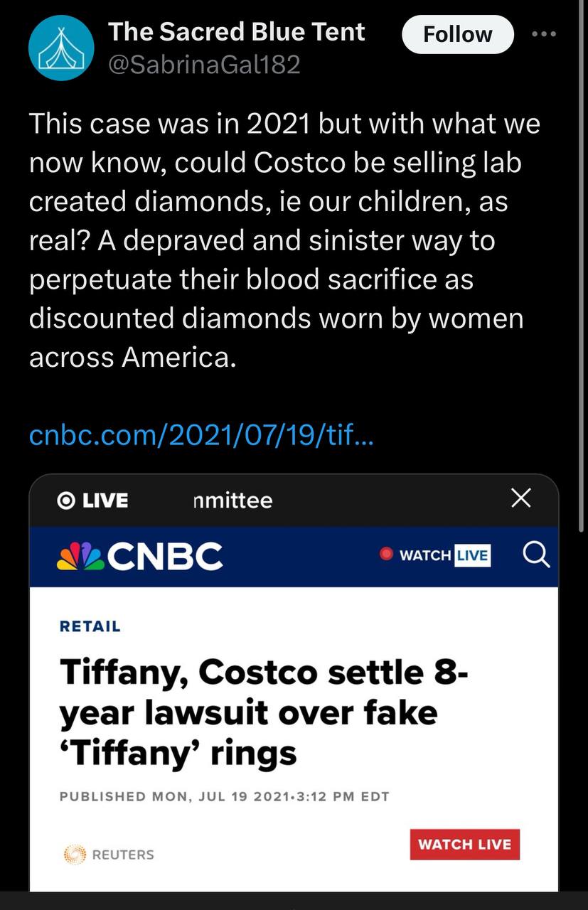Go to the RETAIL category
Viewport: 588px width, 910px height.
pyautogui.click(x=90, y=626)
